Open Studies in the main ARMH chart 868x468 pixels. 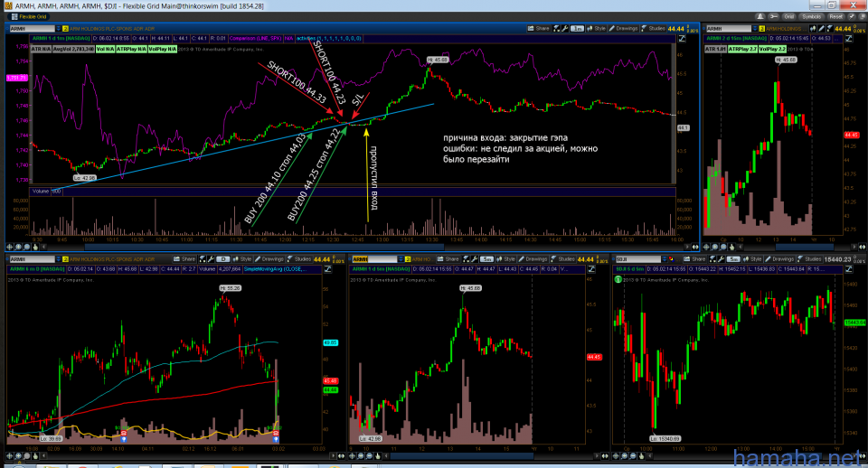click(x=657, y=29)
